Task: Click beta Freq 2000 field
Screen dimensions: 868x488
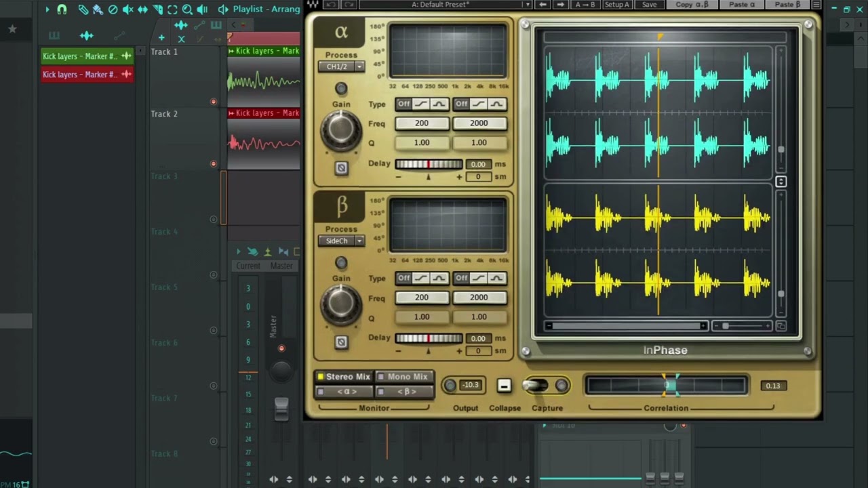Action: (479, 298)
